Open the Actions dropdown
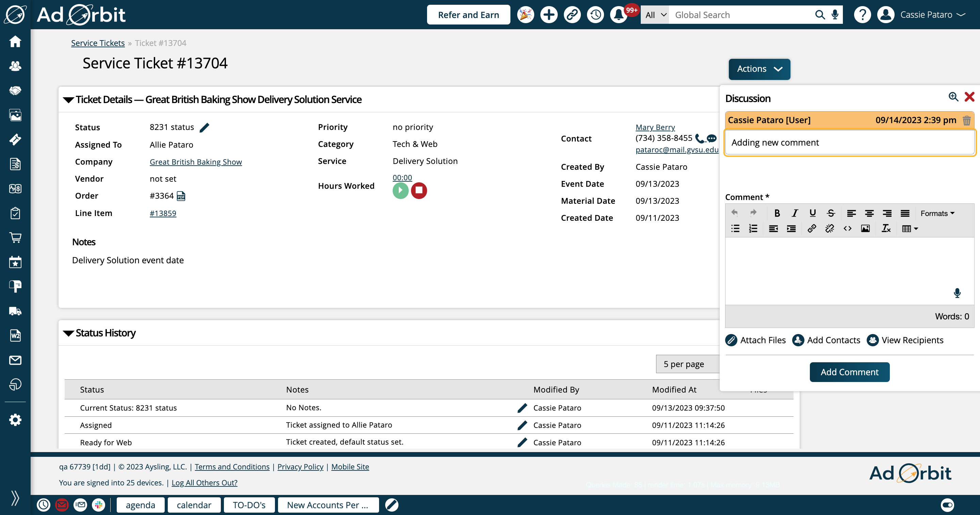Viewport: 980px width, 515px height. click(x=759, y=69)
